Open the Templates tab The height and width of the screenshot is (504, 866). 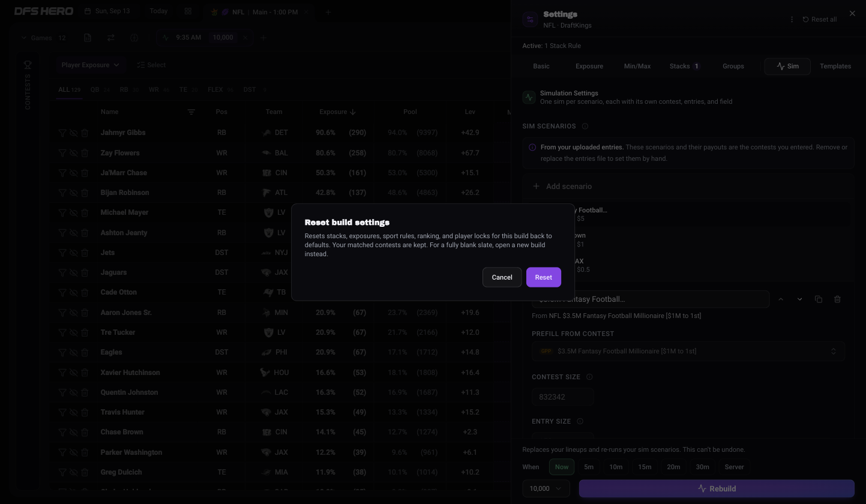click(x=835, y=66)
